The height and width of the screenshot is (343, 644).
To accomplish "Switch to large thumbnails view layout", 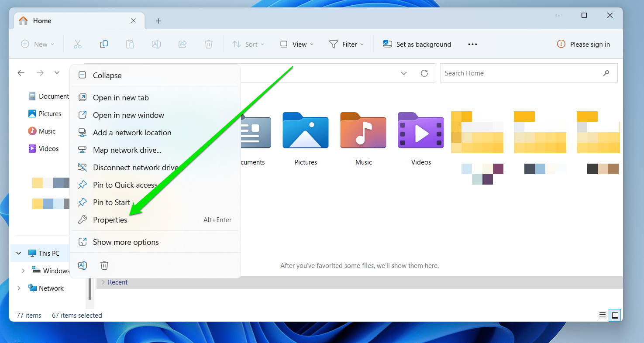I will [x=615, y=316].
